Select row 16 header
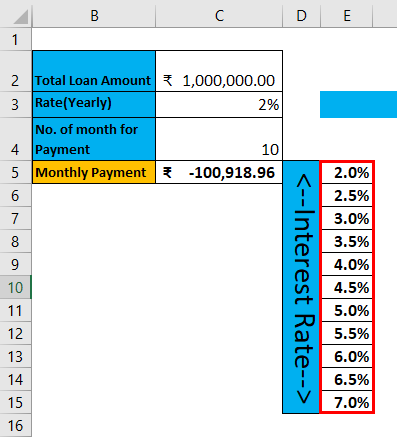Screen dimensions: 397x437 (15, 425)
